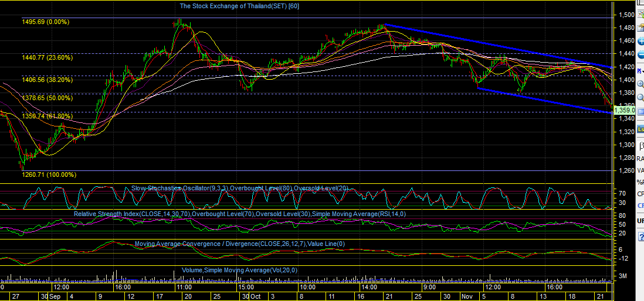Click the 3M volume axis label
644x301 pixels.
pos(623,276)
